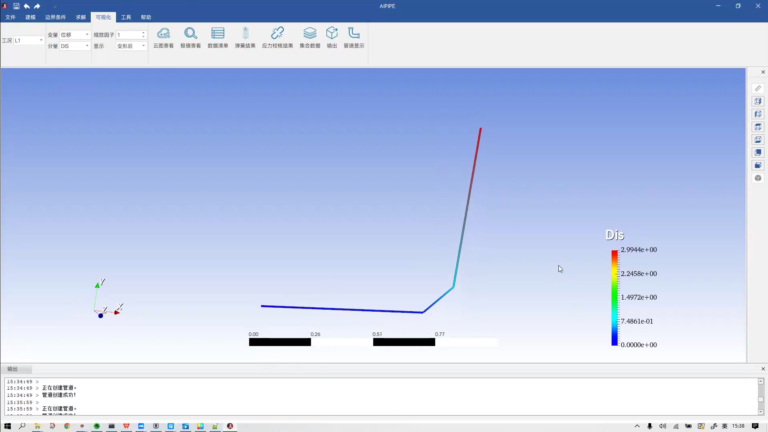Image resolution: width=768 pixels, height=432 pixels.
Task: Increase the 缩放因子 scale factor stepper
Action: [144, 33]
